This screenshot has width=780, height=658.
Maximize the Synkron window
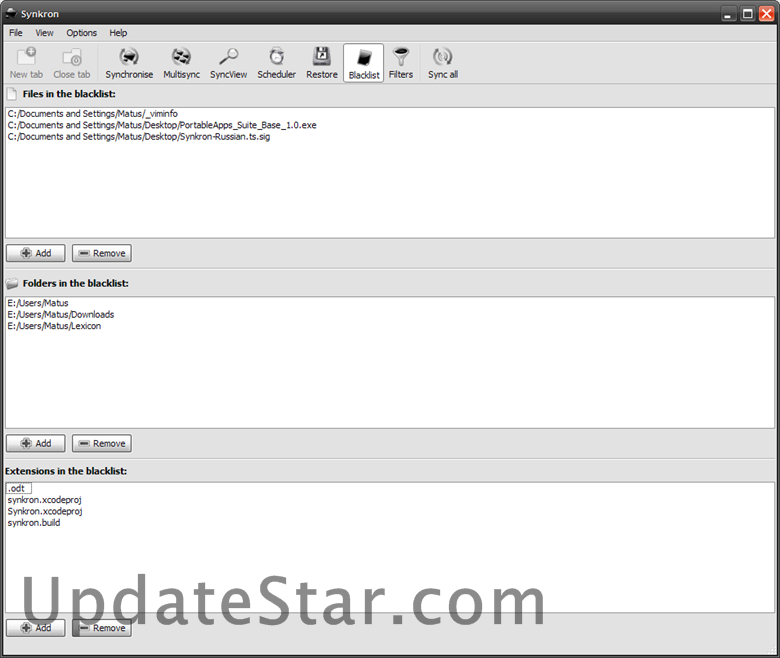coord(747,14)
